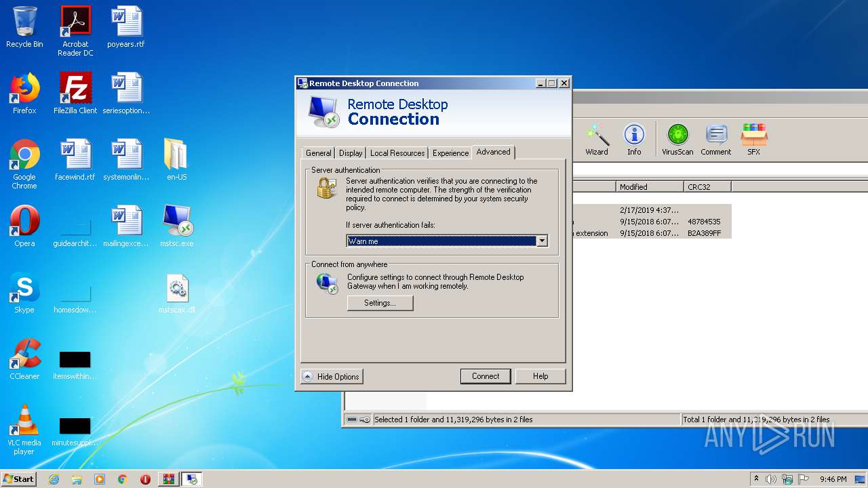
Task: Click the Chrome taskbar icon
Action: pyautogui.click(x=123, y=479)
